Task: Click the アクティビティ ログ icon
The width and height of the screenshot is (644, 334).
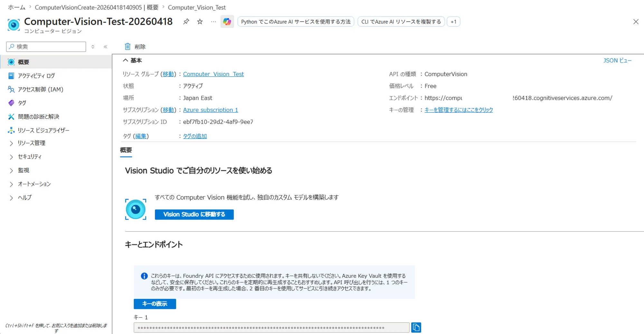Action: point(11,76)
